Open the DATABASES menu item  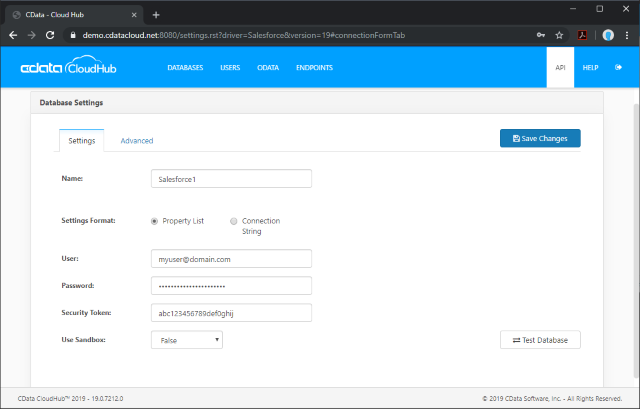pyautogui.click(x=185, y=68)
